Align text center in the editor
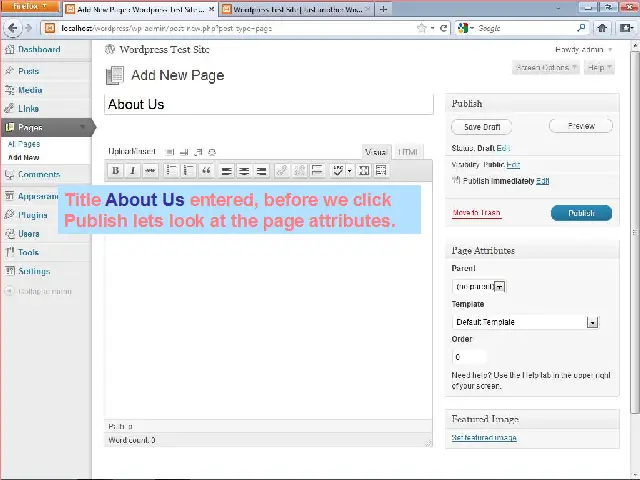The image size is (640, 480). (244, 171)
